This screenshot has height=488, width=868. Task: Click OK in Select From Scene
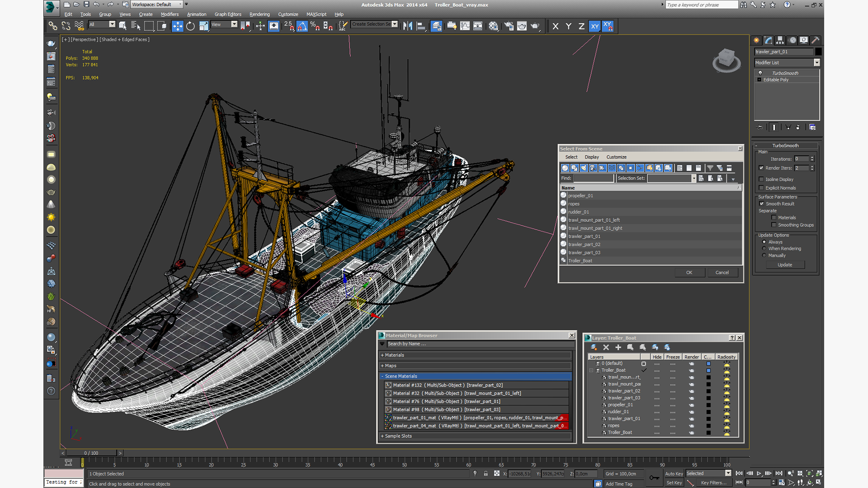(689, 272)
